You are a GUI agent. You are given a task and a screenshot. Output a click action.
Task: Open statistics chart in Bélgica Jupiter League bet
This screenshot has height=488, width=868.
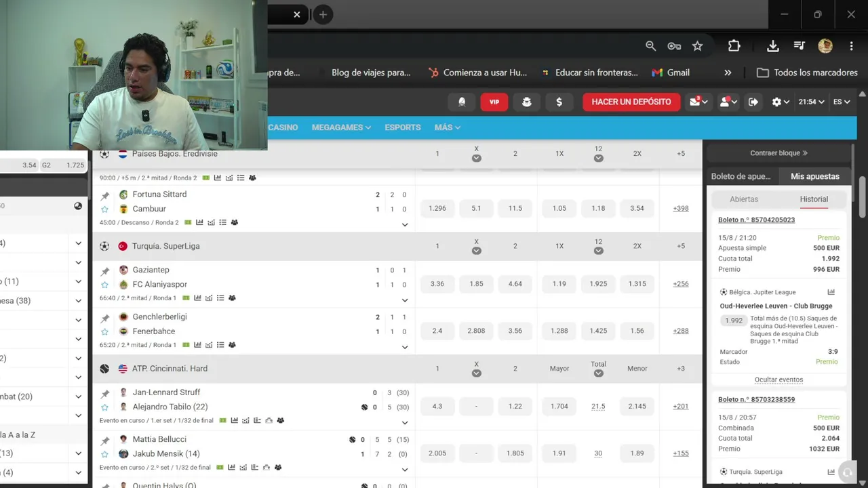[x=831, y=292]
